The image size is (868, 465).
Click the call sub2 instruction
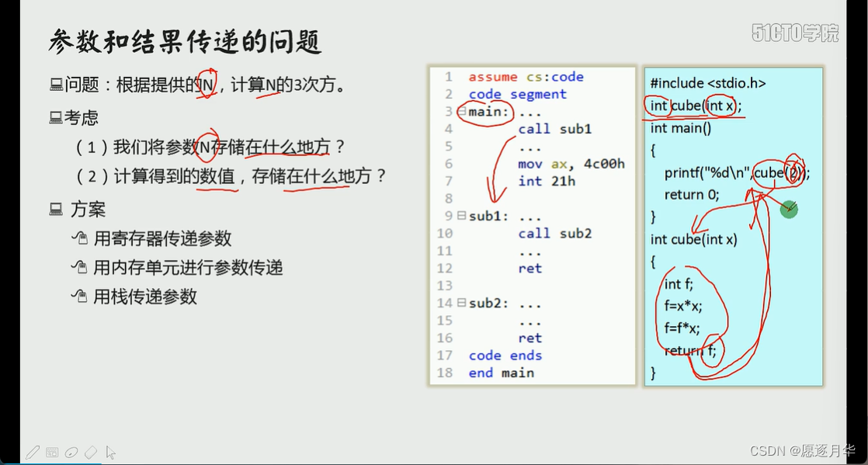coord(554,234)
